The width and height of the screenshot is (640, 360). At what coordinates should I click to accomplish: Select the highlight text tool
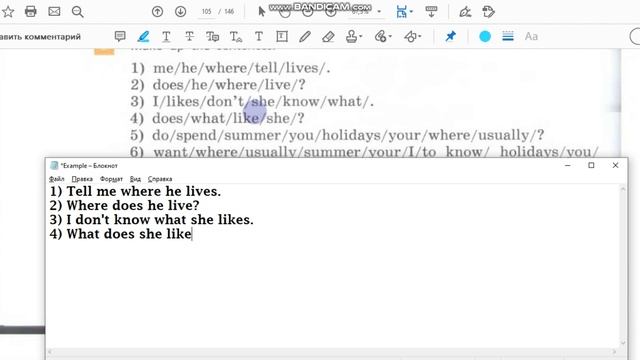[x=143, y=37]
